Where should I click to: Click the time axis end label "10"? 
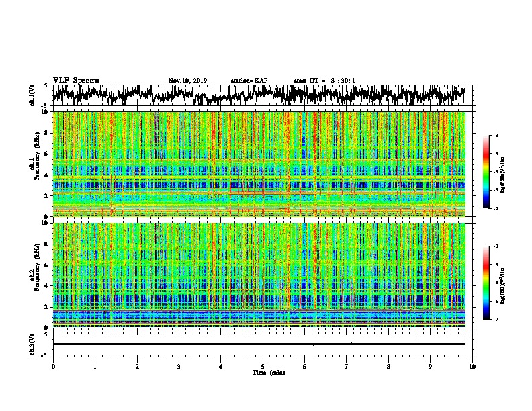(x=472, y=367)
